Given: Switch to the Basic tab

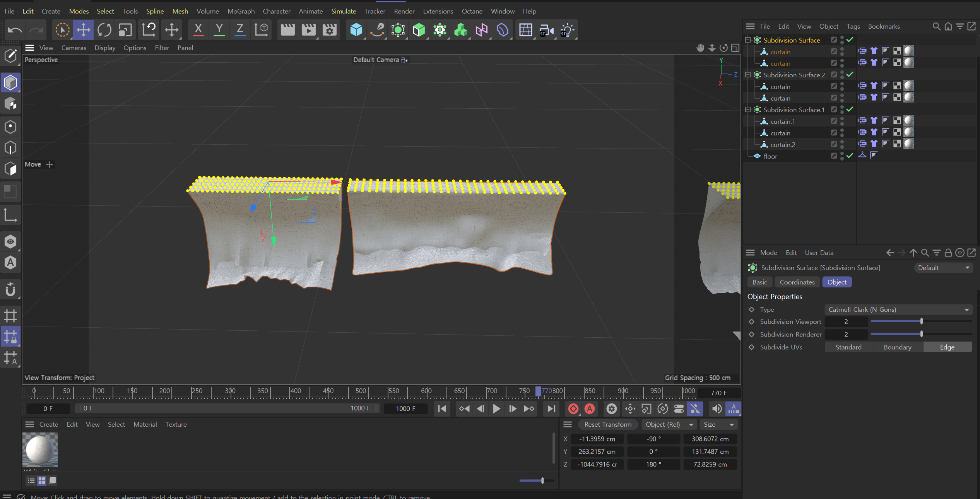Looking at the screenshot, I should 760,282.
